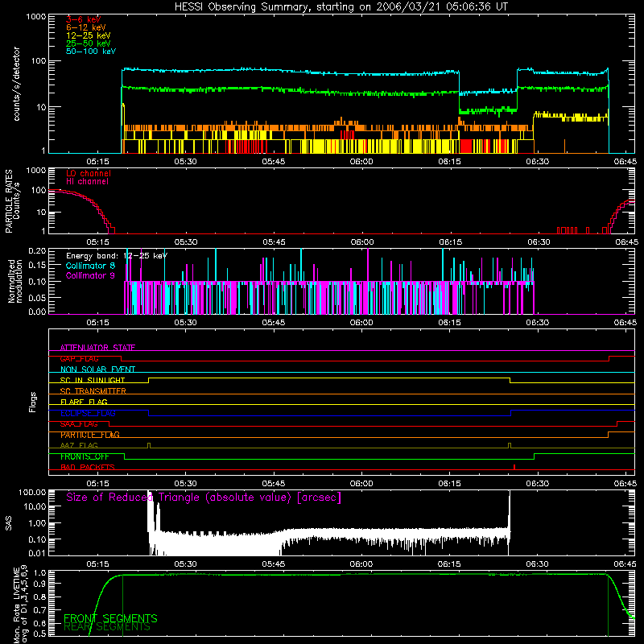Viewport: 644px width, 644px height.
Task: Click the counts/s/detector axis label
Action: (16, 84)
